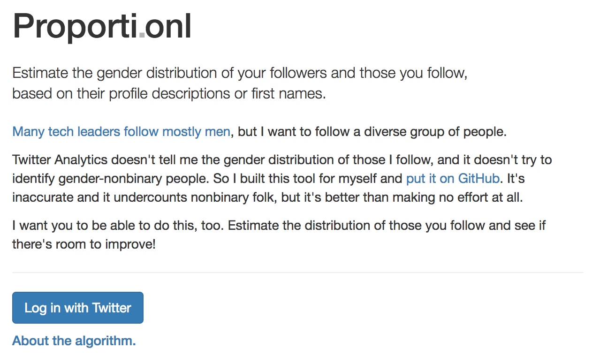The height and width of the screenshot is (364, 592).
Task: Click the 'based on their profile descriptions' line
Action: (x=168, y=94)
